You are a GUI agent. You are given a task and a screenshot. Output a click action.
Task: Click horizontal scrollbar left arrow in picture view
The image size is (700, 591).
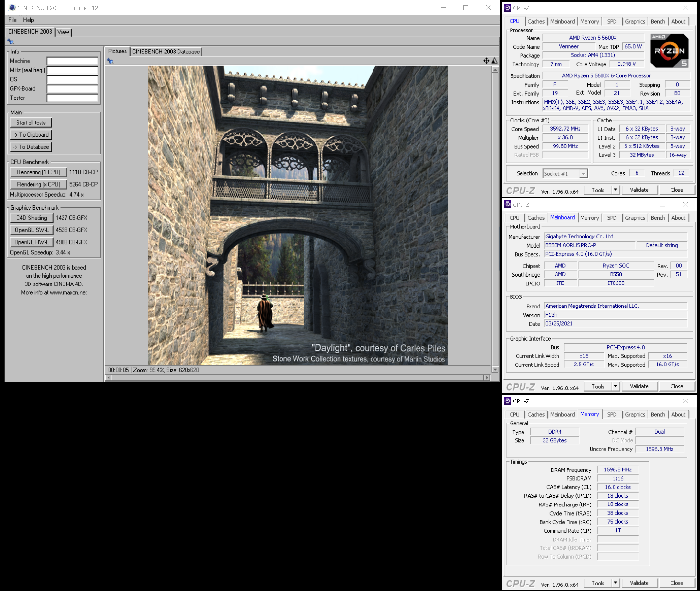coord(109,377)
